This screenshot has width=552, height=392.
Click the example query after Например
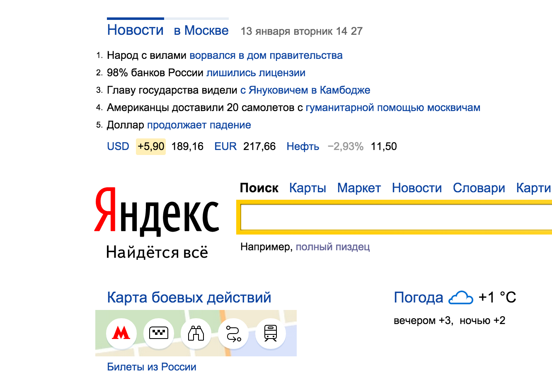pyautogui.click(x=333, y=247)
